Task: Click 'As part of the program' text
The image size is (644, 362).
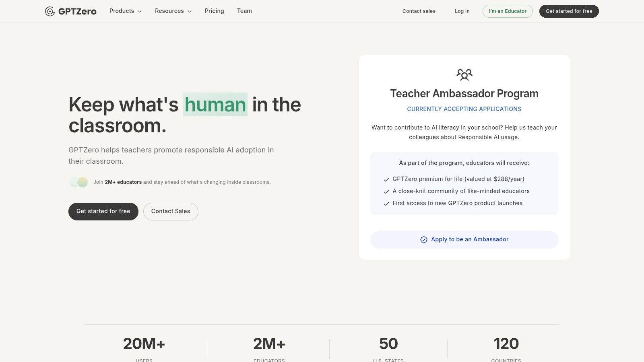Action: point(464,163)
